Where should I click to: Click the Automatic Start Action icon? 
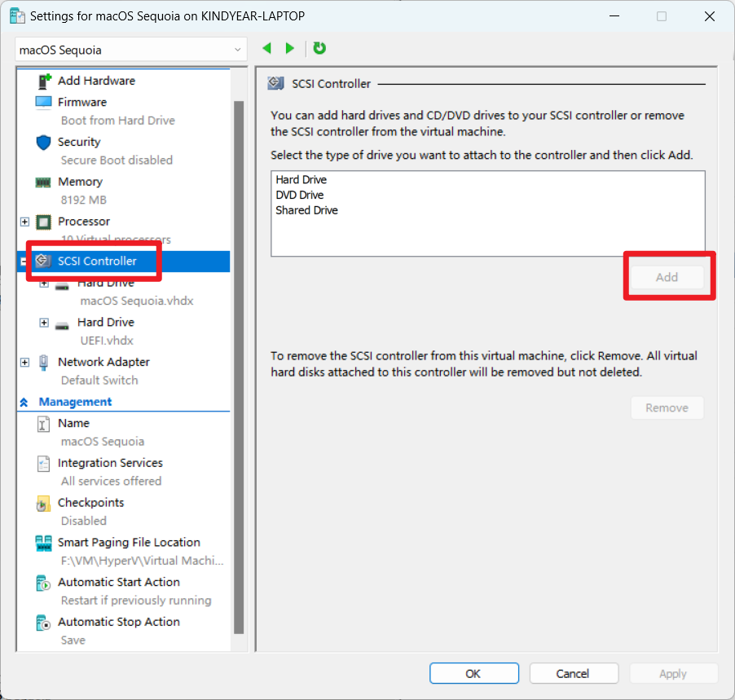(43, 583)
